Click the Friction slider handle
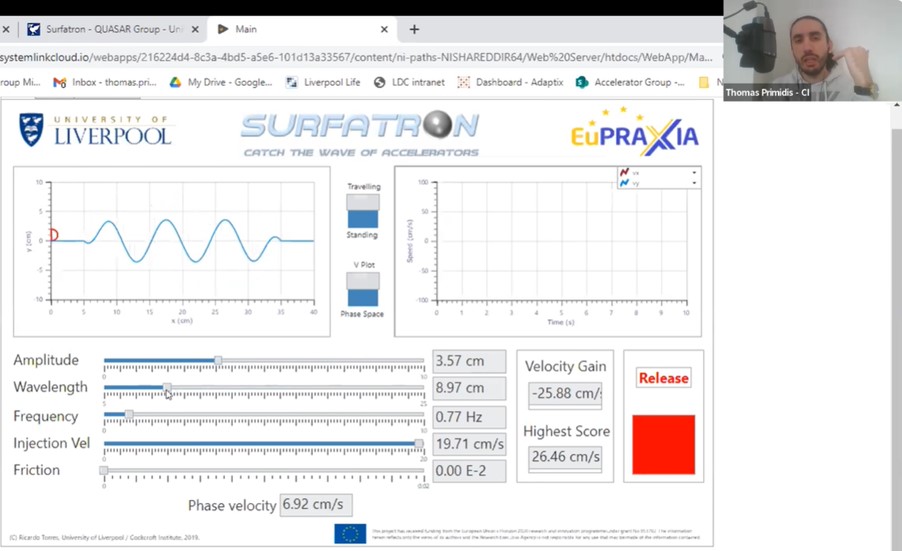The width and height of the screenshot is (902, 551). 104,470
